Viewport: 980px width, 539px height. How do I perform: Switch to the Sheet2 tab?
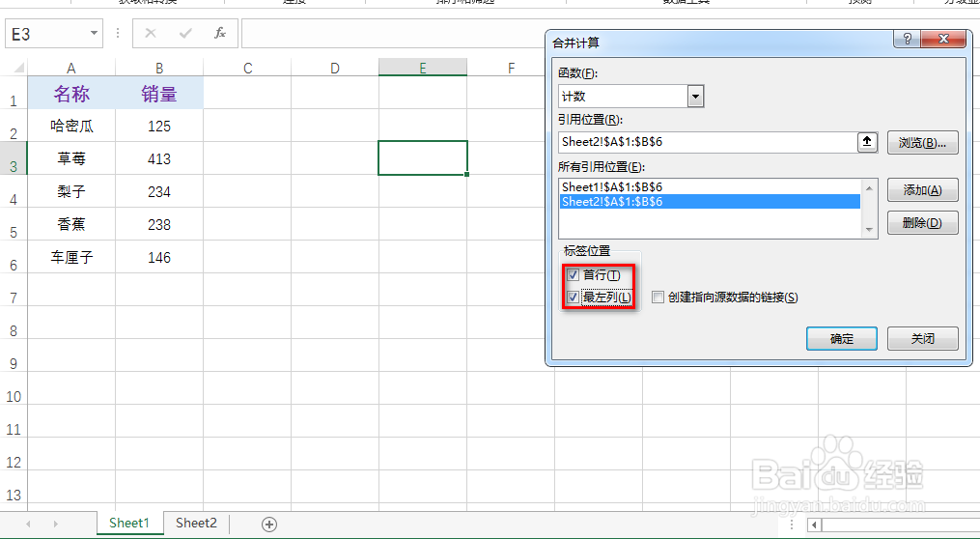tap(196, 524)
